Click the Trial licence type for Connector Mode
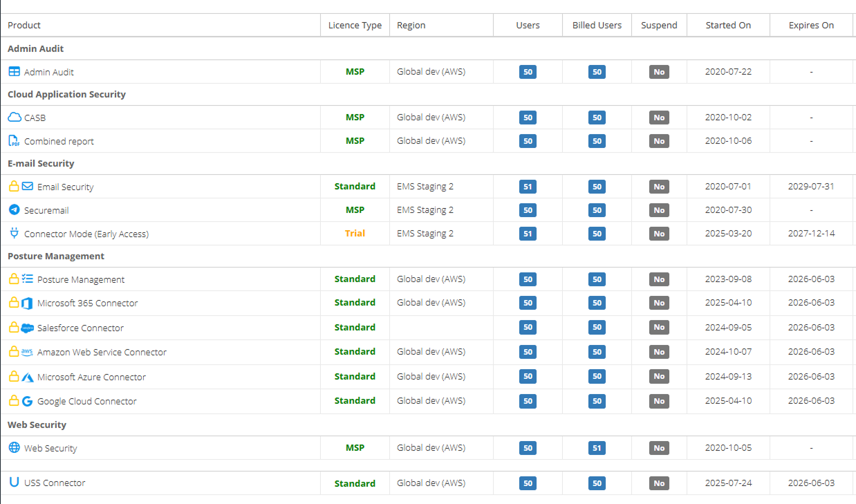This screenshot has width=856, height=504. [355, 233]
